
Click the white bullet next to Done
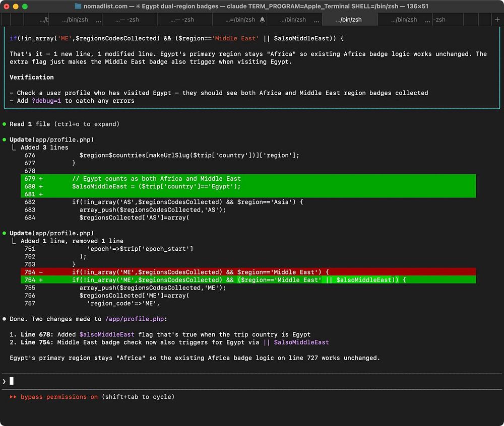(5, 319)
